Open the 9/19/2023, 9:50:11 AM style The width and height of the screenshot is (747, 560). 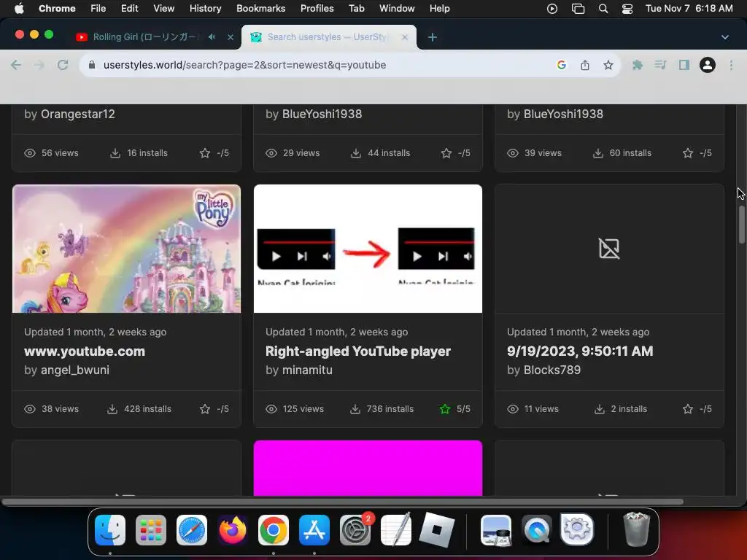point(580,351)
